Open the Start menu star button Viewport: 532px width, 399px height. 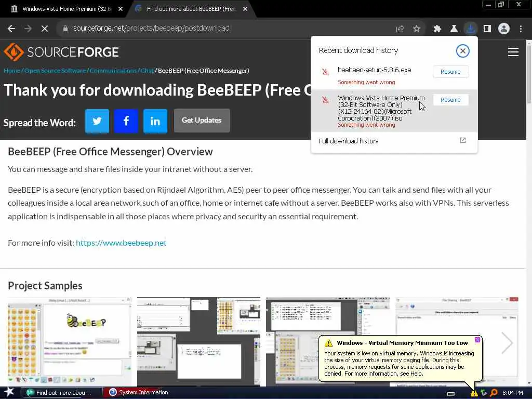coord(9,392)
